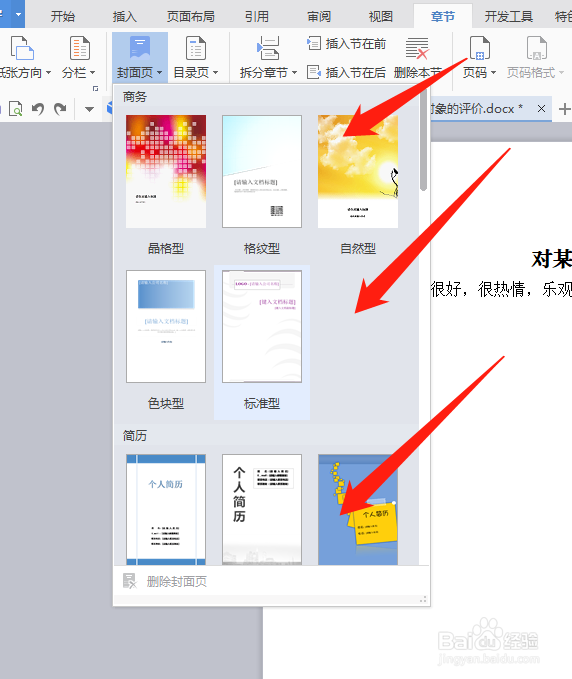Viewport: 572px width, 679px height.
Task: Click the 页码格式 page number format icon
Action: pyautogui.click(x=536, y=48)
